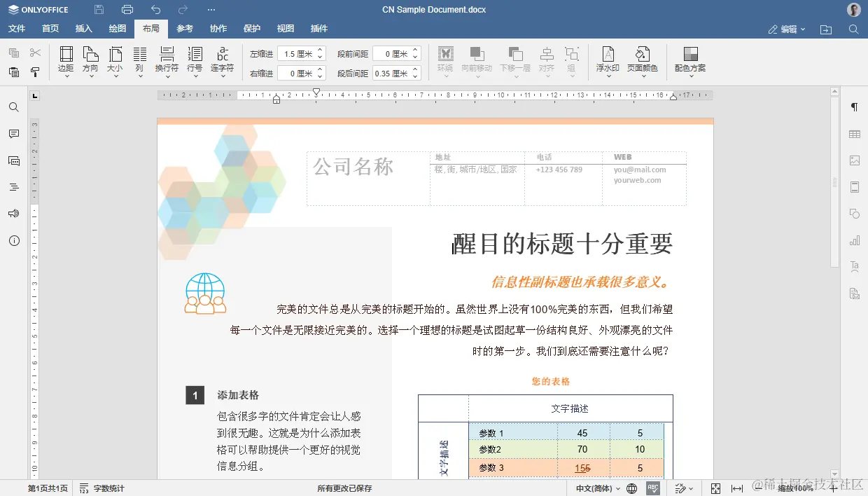This screenshot has width=868, height=496.
Task: Increase left indent with the stepper arrow
Action: [x=320, y=49]
